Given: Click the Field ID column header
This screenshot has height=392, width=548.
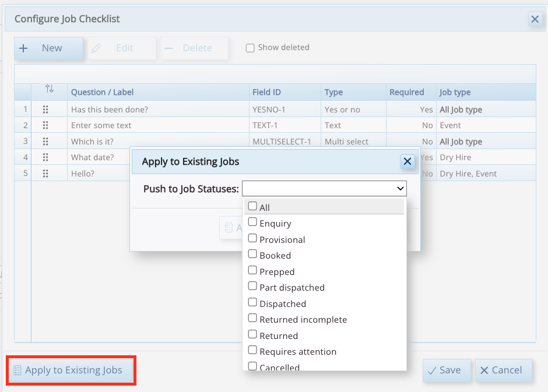Looking at the screenshot, I should 285,92.
